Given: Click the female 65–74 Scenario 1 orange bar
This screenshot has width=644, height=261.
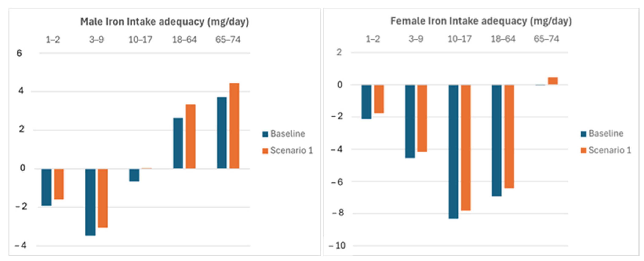Looking at the screenshot, I should tap(553, 81).
